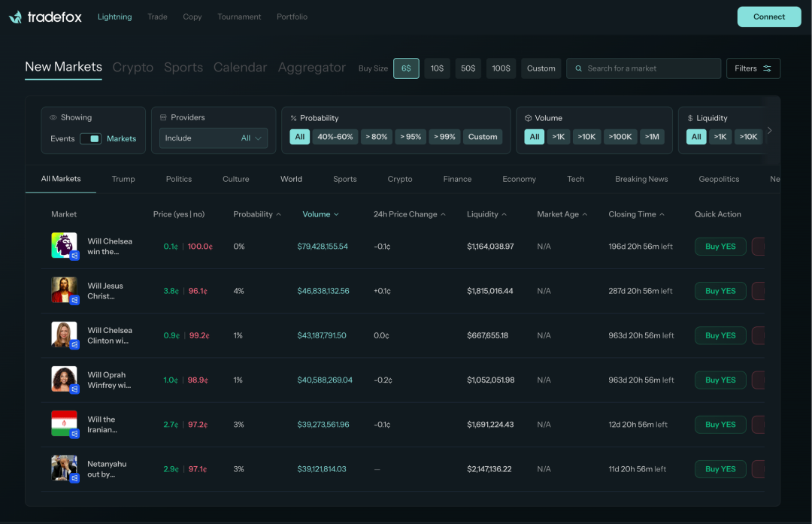
Task: Click the Jesus Christ market image icon
Action: click(x=64, y=290)
